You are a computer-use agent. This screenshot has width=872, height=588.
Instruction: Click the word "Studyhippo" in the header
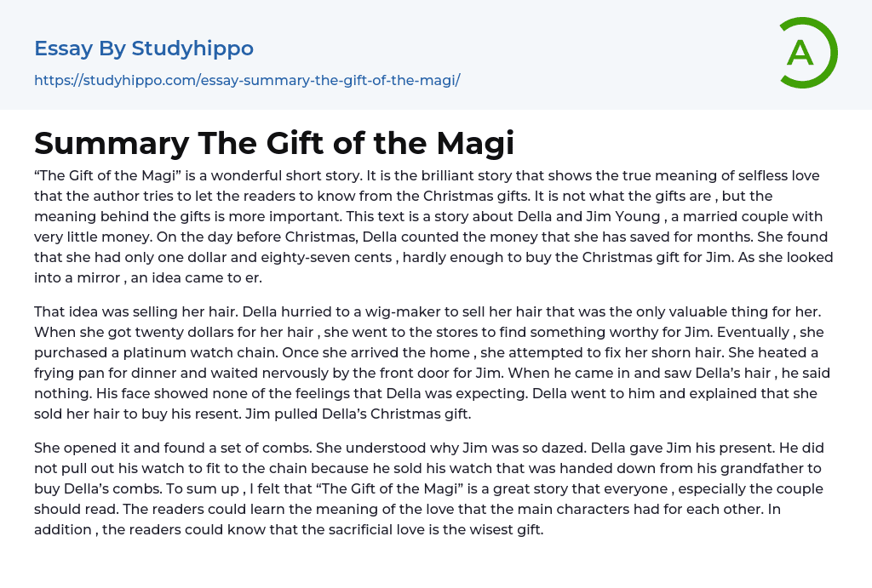[x=192, y=49]
